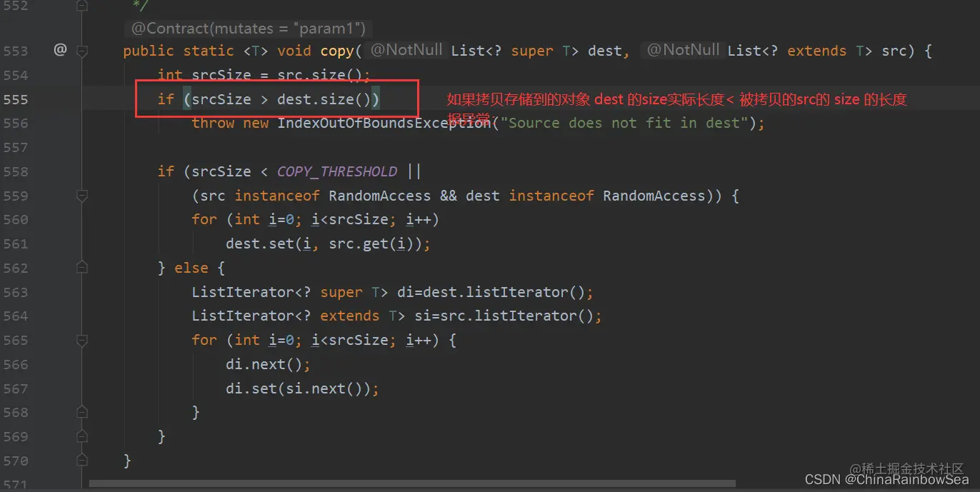
Task: Click the for keyword on line 565
Action: point(204,340)
